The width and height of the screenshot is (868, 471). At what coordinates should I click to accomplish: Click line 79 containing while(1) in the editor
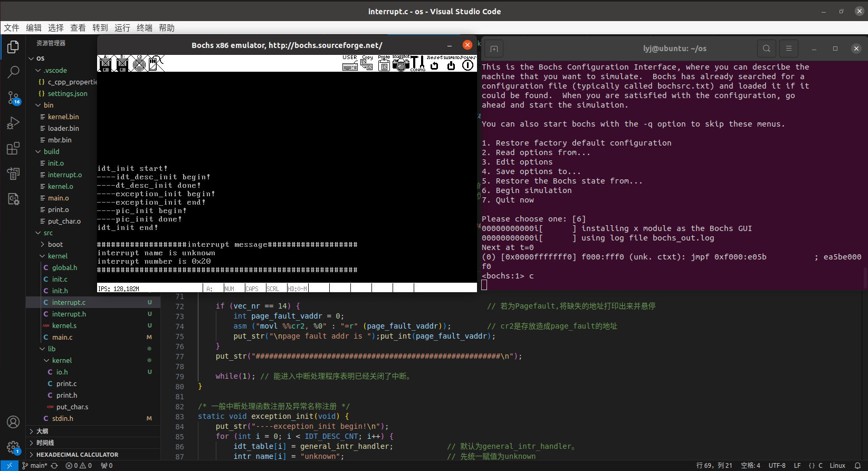click(313, 376)
